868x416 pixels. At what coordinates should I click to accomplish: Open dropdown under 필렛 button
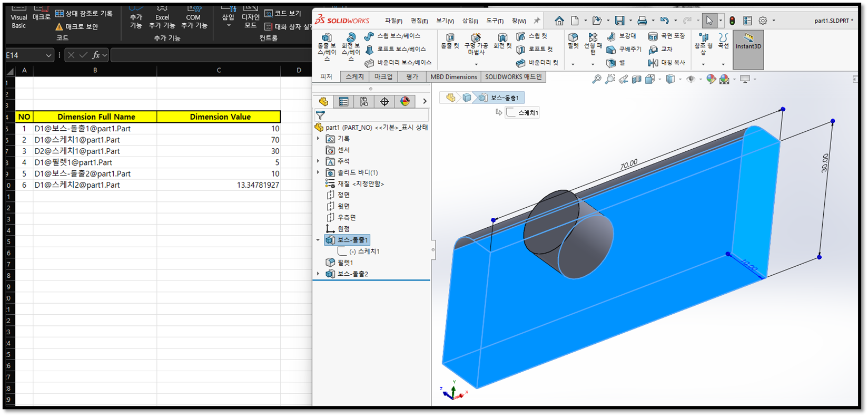pyautogui.click(x=573, y=64)
